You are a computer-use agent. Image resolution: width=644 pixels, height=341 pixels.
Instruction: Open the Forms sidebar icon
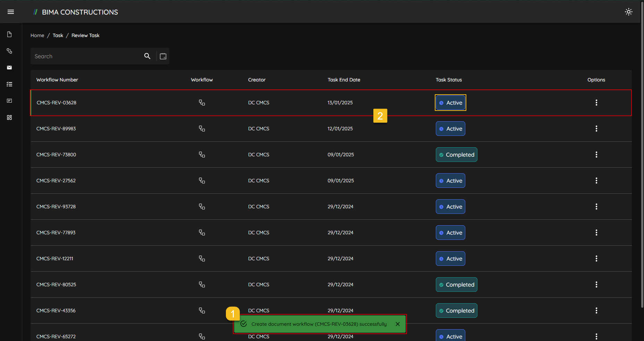click(9, 101)
